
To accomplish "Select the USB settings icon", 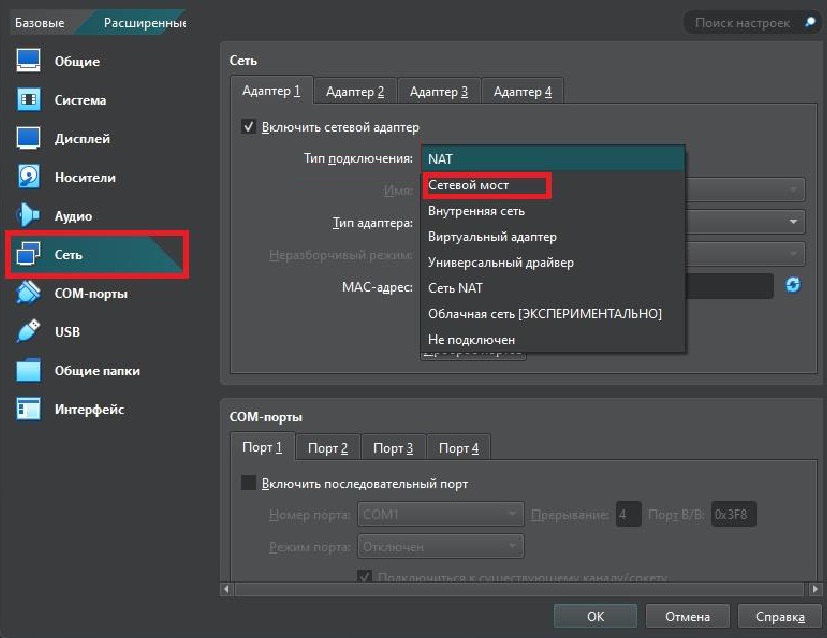I will pyautogui.click(x=31, y=332).
